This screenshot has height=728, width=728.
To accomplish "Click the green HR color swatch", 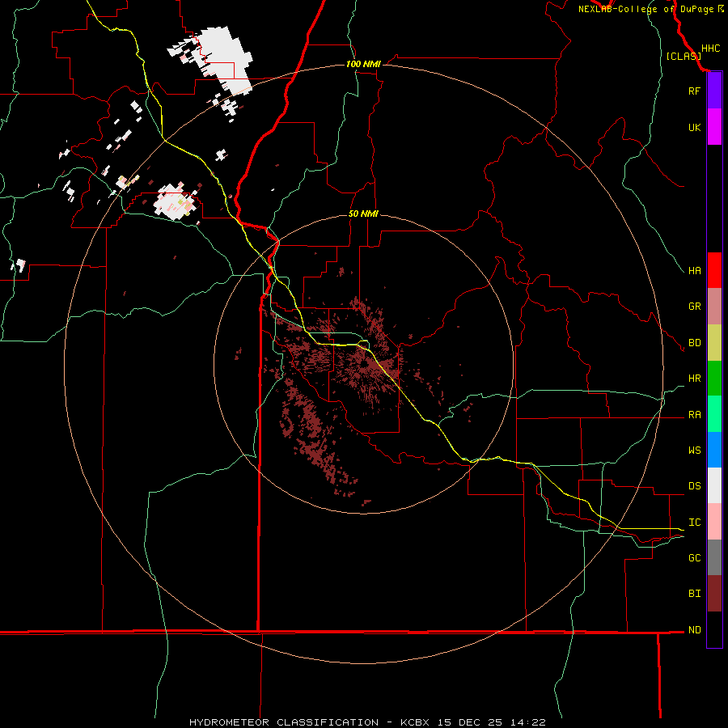I will click(x=714, y=379).
